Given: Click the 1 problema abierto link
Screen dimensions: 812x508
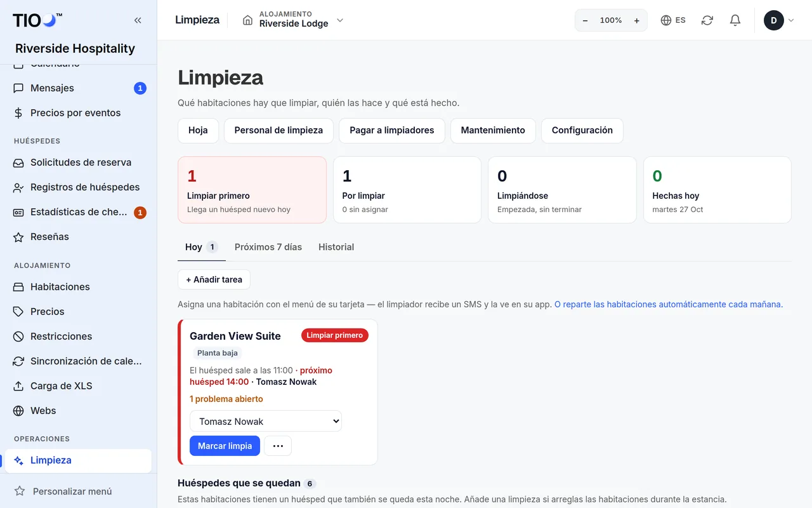Looking at the screenshot, I should (226, 399).
